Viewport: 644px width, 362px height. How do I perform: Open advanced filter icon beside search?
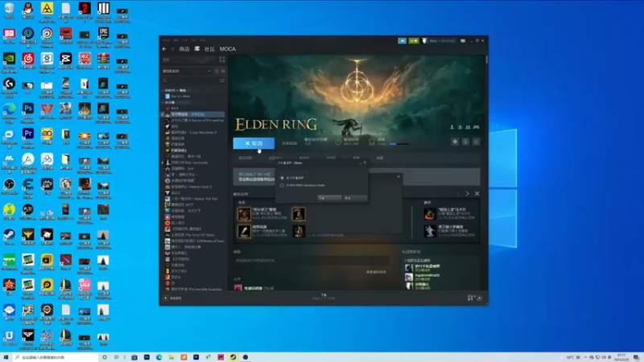pyautogui.click(x=222, y=81)
